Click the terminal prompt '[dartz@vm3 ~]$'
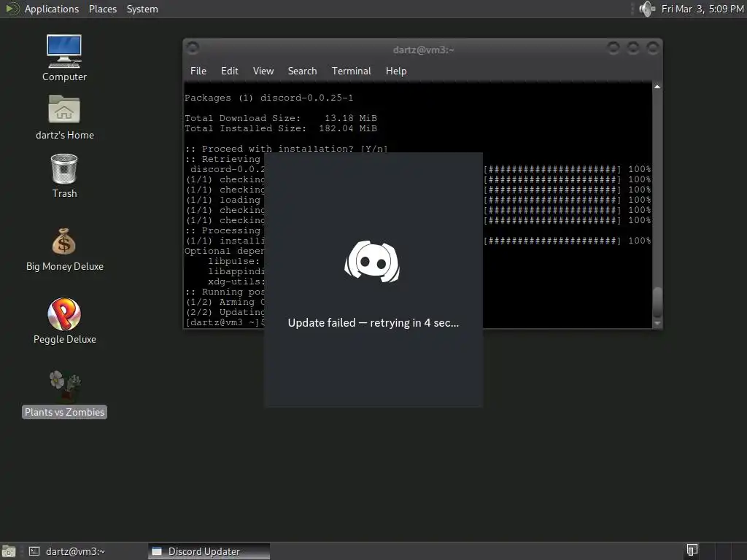 (x=225, y=322)
